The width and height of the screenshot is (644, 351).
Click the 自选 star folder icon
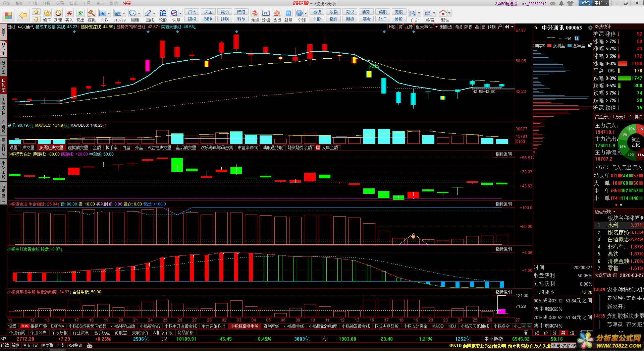pyautogui.click(x=103, y=13)
